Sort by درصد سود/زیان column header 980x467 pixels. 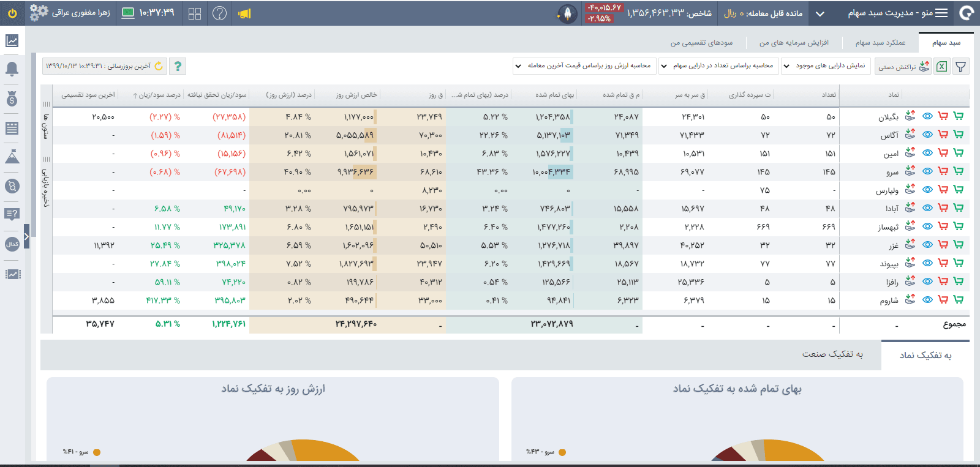pos(157,95)
